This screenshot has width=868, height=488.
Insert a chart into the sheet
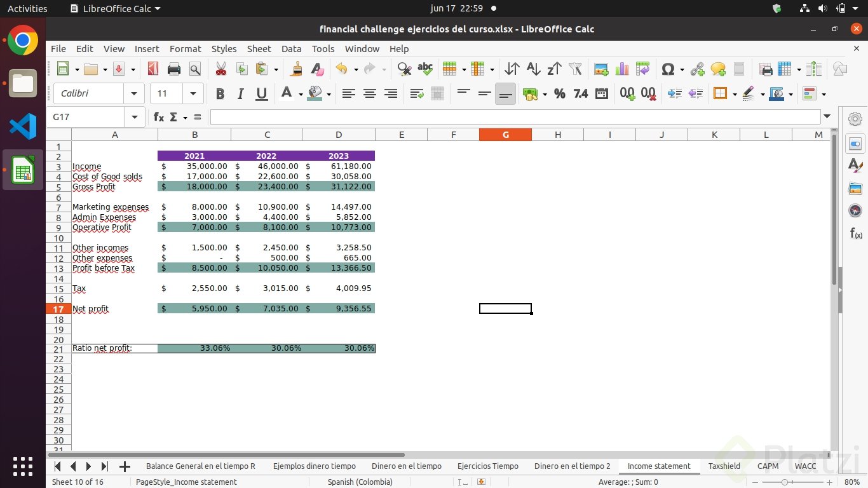coord(621,69)
